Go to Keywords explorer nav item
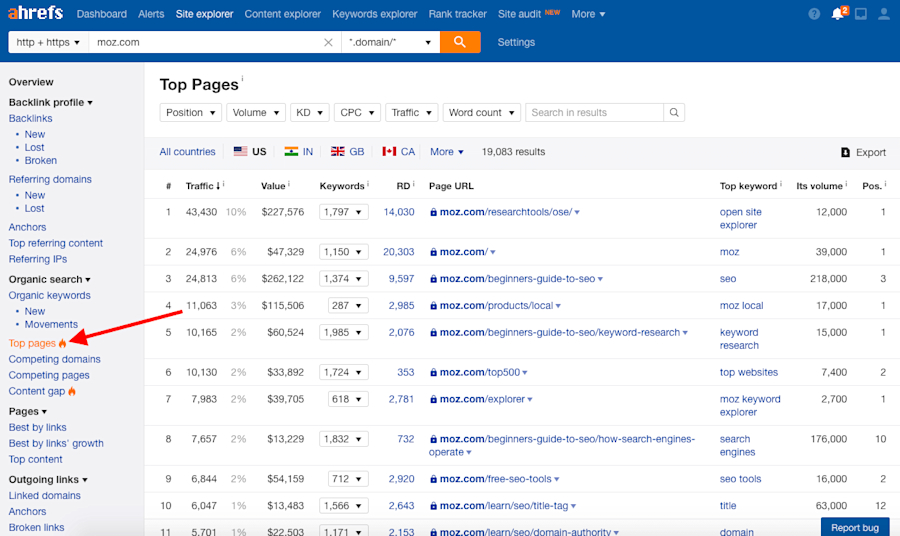900x536 pixels. tap(374, 14)
